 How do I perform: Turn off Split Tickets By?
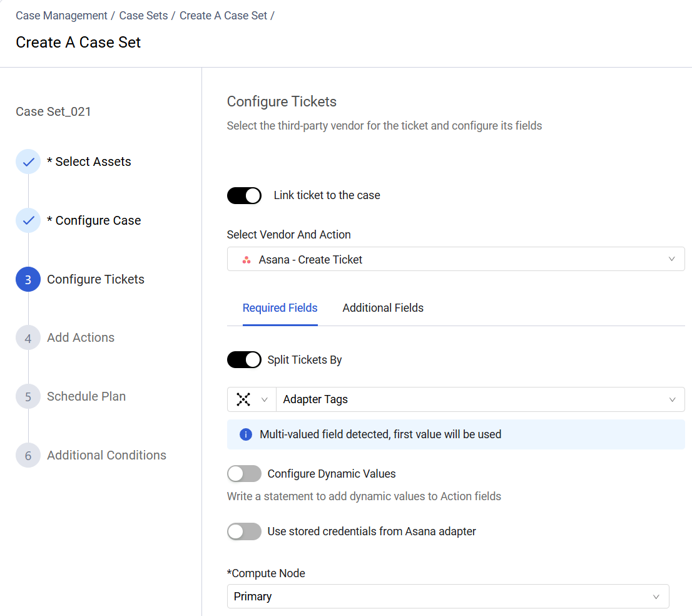tap(244, 359)
